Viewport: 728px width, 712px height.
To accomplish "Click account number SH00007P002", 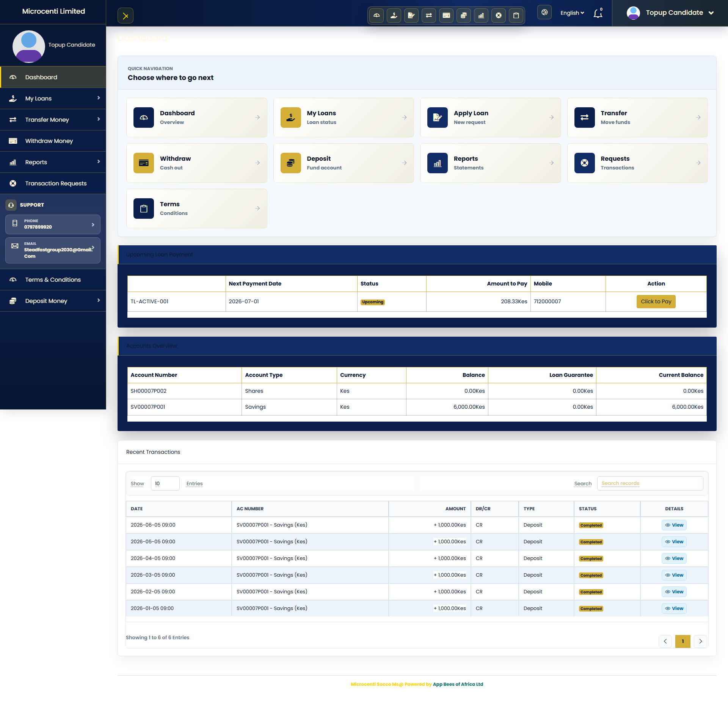I will pos(149,391).
